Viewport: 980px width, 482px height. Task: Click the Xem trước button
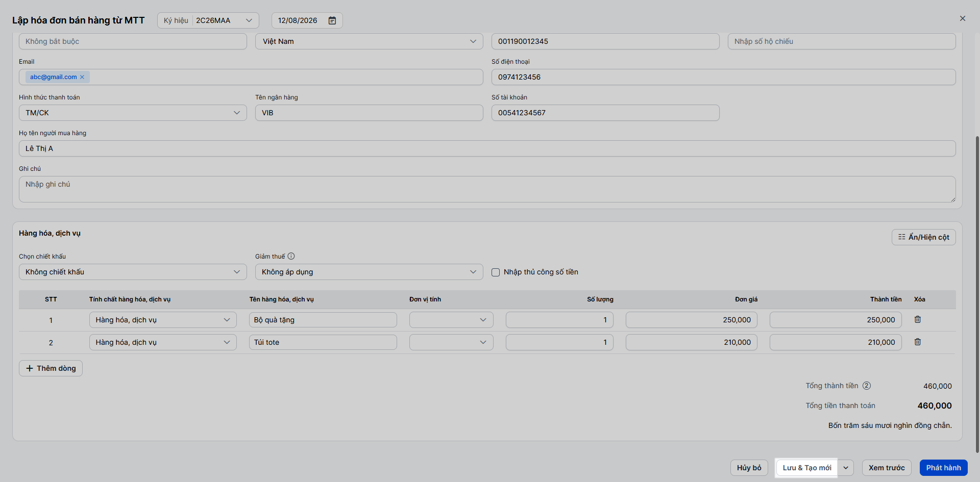tap(887, 468)
